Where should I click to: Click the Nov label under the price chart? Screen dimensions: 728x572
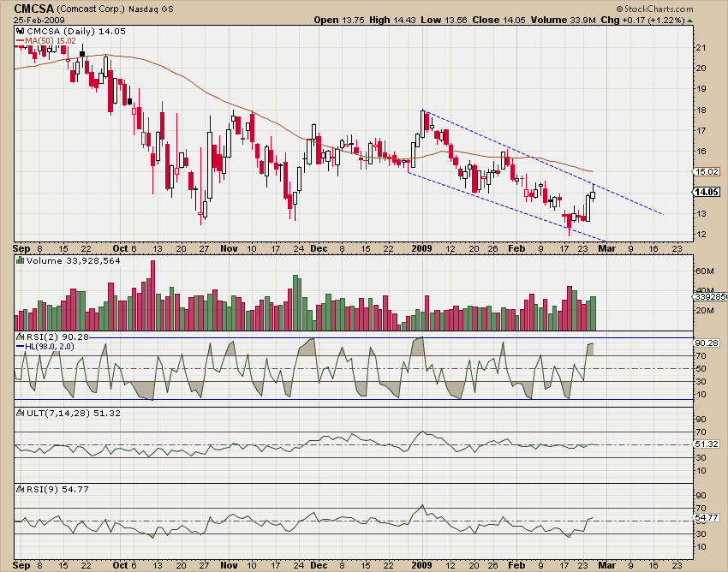[x=229, y=248]
